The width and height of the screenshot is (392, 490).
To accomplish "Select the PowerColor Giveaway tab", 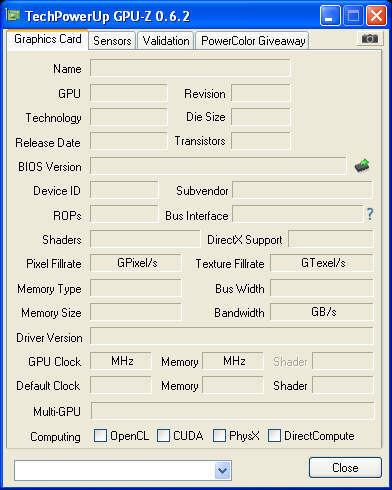I will 253,41.
